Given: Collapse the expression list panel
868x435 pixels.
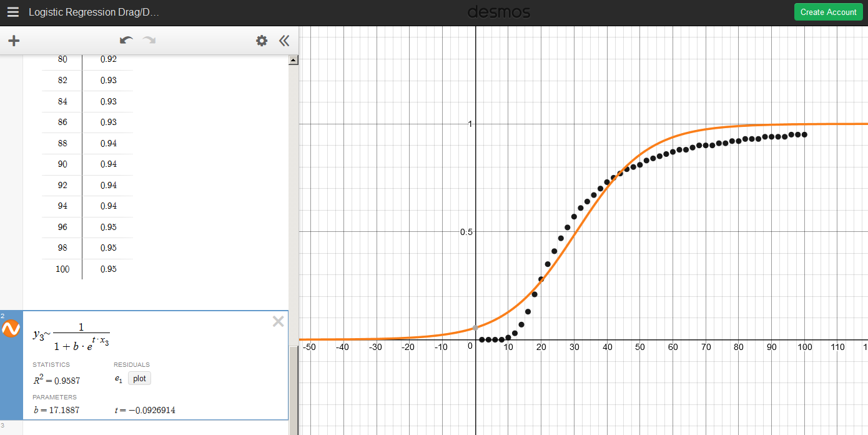Looking at the screenshot, I should [x=284, y=41].
